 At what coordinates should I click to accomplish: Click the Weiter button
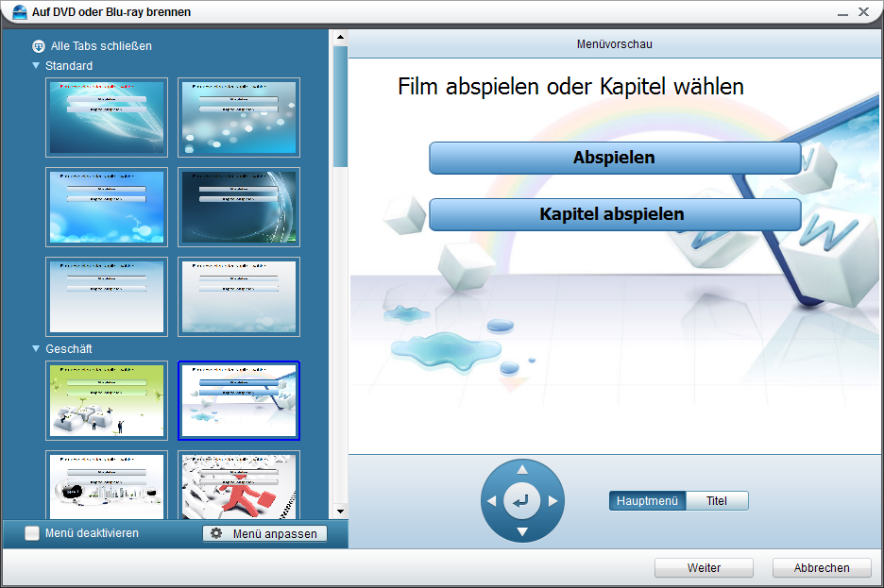704,568
